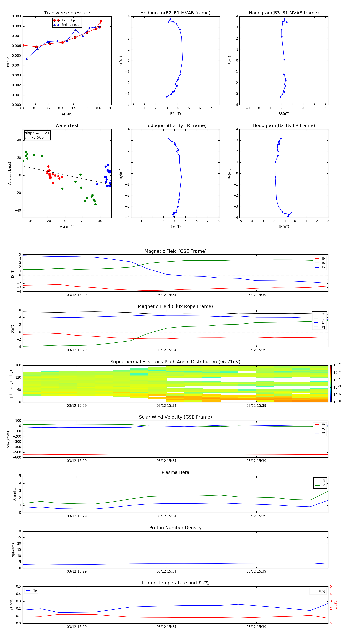The height and width of the screenshot is (644, 351).
Task: Click the "Transverse pressure" plot title
Action: point(67,13)
